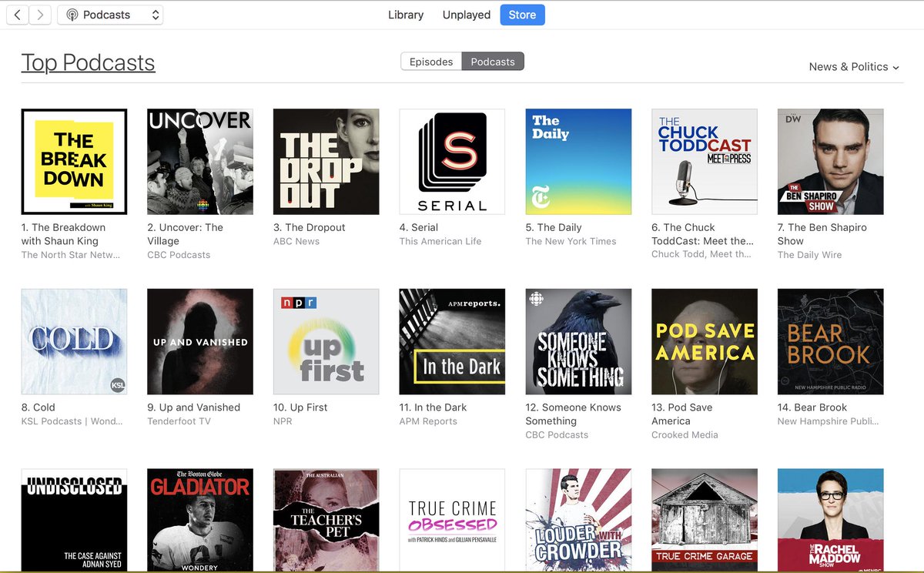The image size is (924, 573).
Task: Open The Dropout podcast artwork
Action: coord(326,162)
